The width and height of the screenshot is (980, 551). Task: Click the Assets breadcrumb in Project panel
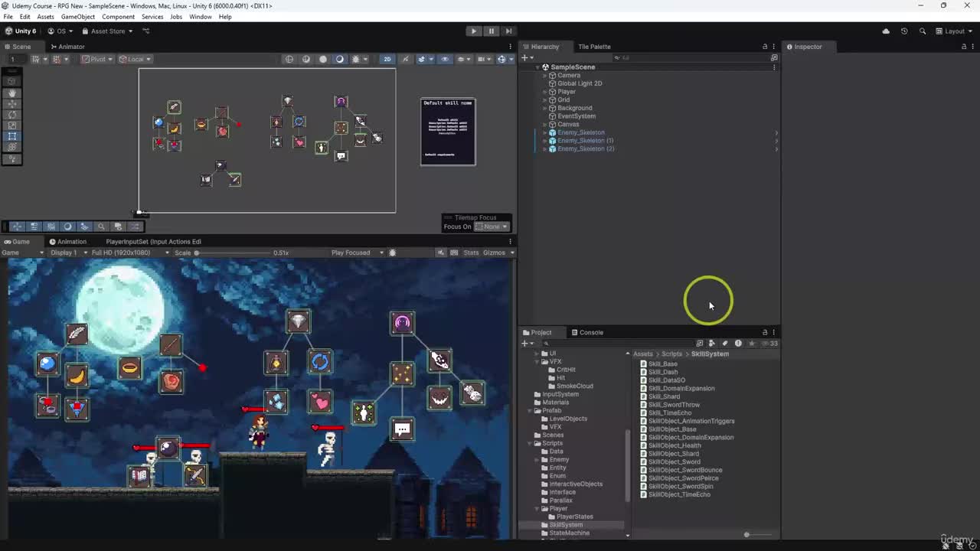(643, 354)
